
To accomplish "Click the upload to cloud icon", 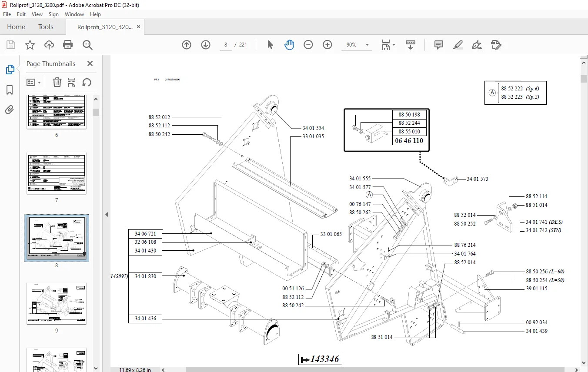I will pos(49,45).
